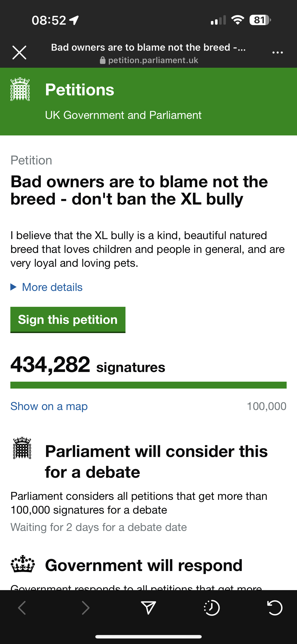Open Show on a map link

(49, 406)
